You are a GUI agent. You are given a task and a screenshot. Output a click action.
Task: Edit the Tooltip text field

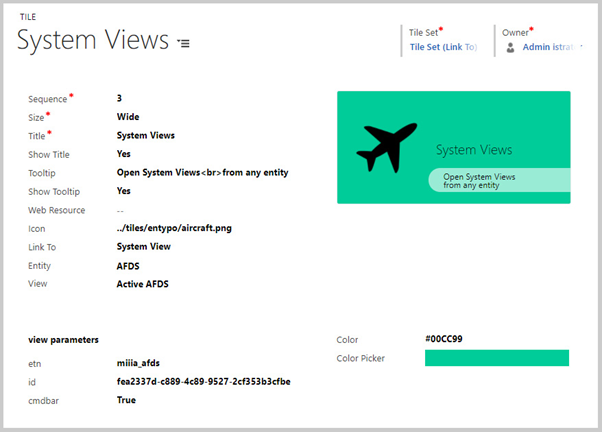coord(202,172)
